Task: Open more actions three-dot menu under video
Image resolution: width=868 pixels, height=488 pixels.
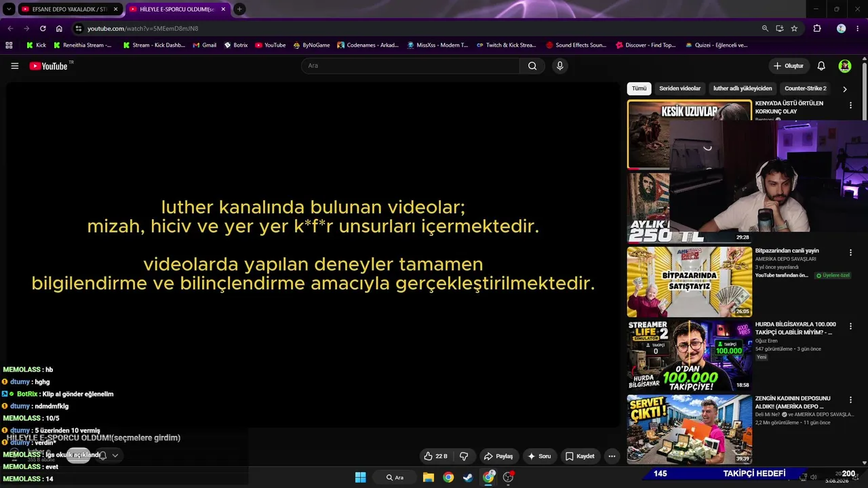Action: click(x=612, y=456)
